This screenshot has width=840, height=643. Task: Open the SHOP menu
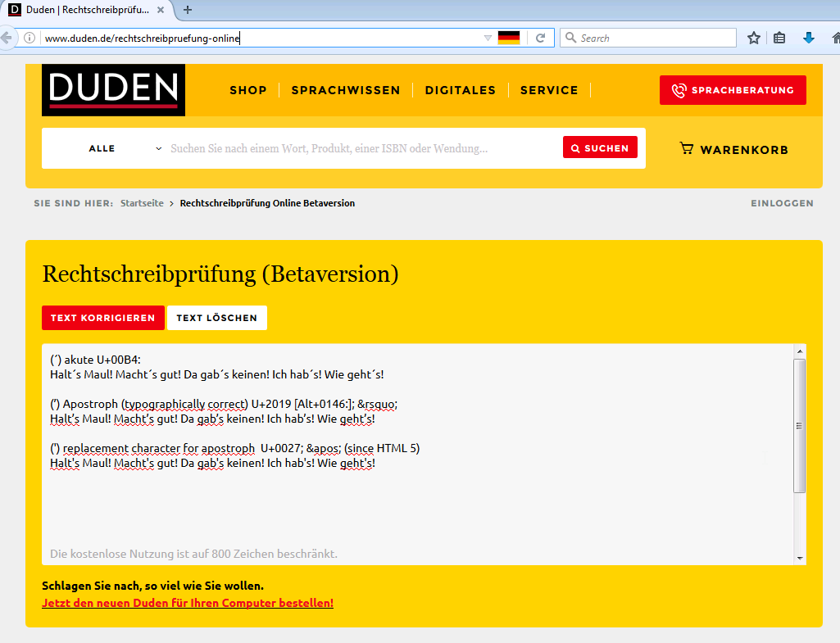(x=248, y=90)
